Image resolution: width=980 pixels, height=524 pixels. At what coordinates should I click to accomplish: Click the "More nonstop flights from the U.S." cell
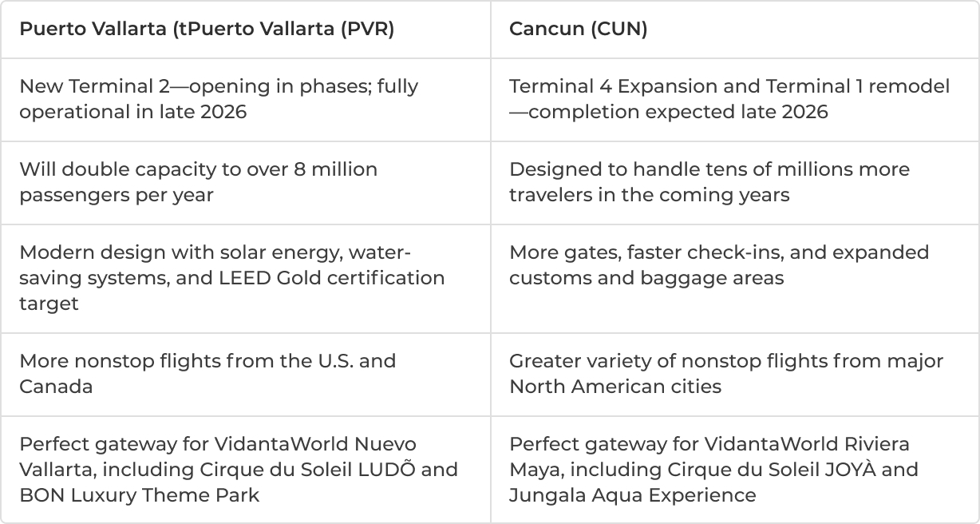pos(207,374)
